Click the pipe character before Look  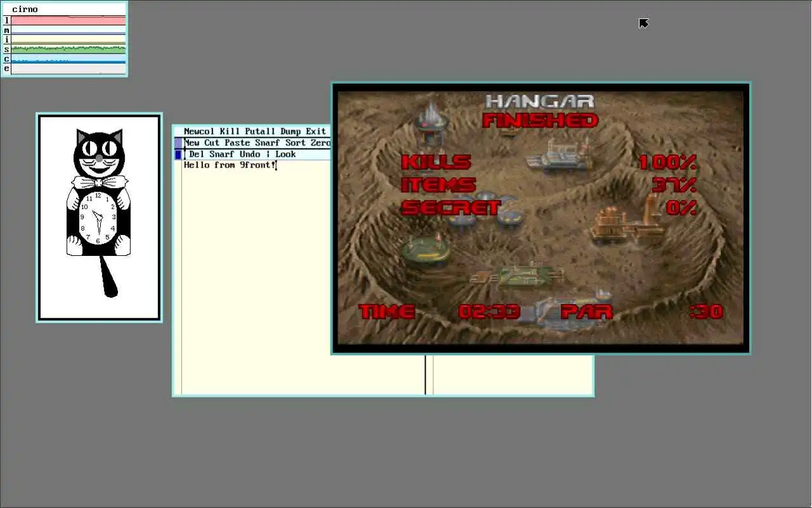pyautogui.click(x=268, y=154)
